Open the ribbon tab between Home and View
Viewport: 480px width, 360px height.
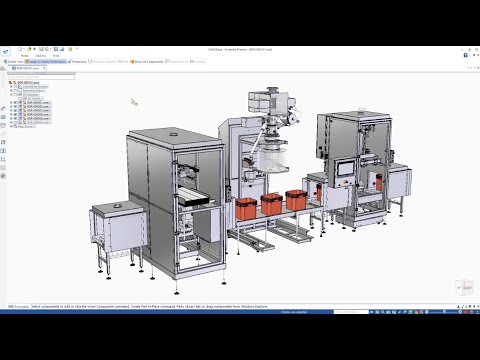coord(40,56)
